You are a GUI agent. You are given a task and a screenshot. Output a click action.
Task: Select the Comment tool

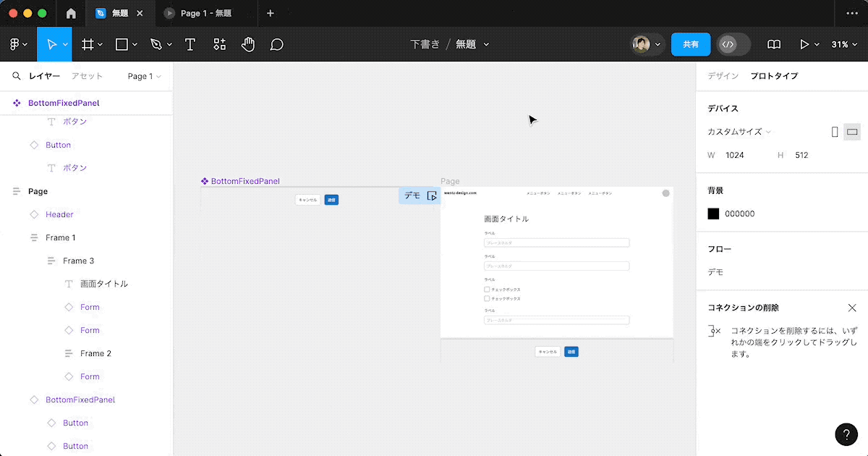[276, 44]
